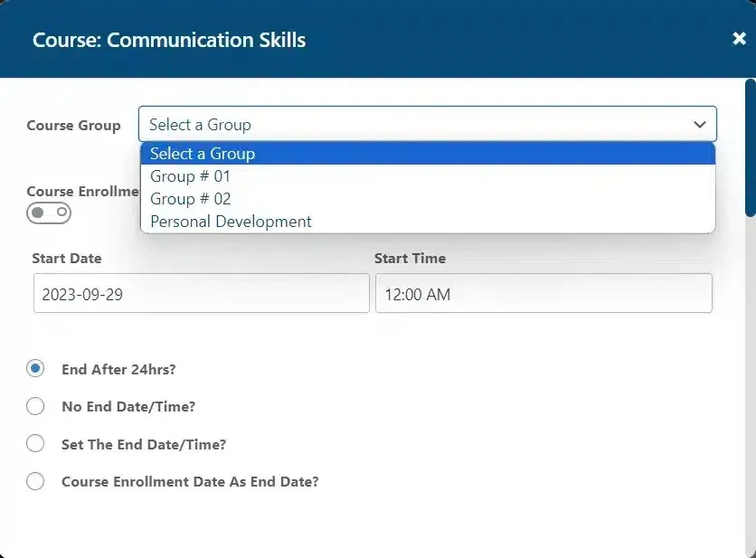The image size is (756, 558).
Task: Select "Group # 01" from the group list
Action: [x=190, y=176]
